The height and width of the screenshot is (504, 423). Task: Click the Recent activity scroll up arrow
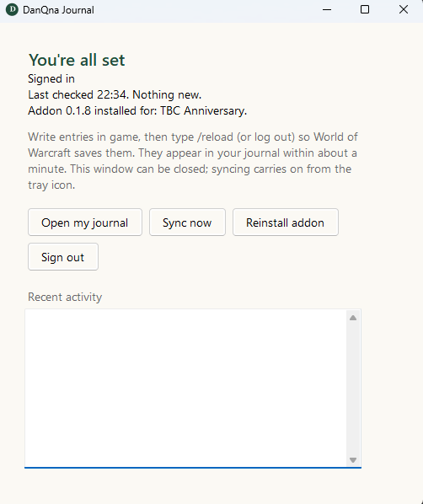pos(353,318)
